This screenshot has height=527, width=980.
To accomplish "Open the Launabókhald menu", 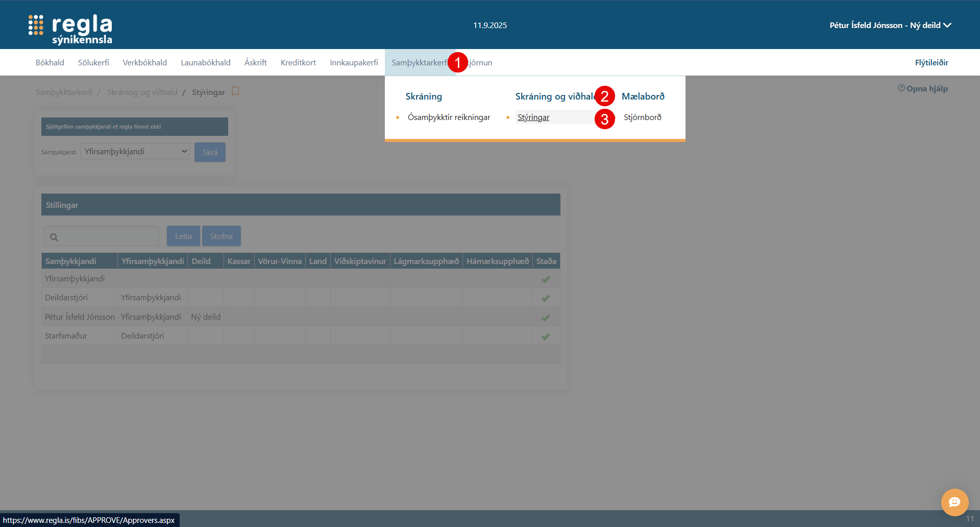I will [x=206, y=62].
